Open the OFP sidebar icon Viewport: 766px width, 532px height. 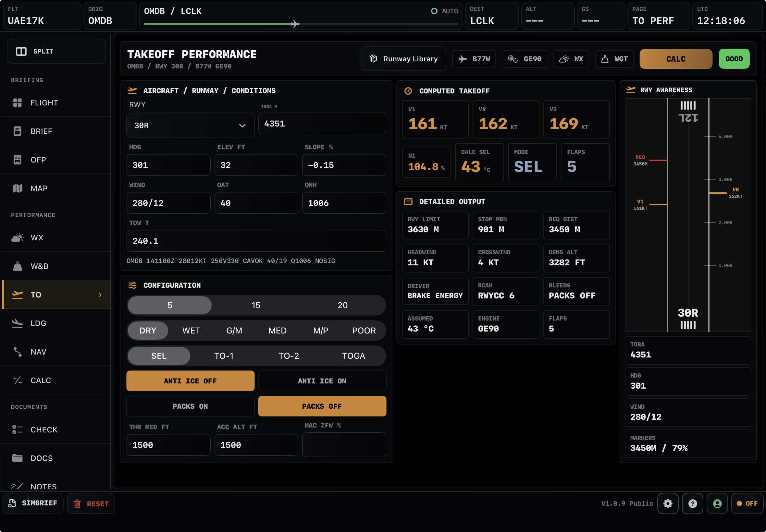(x=17, y=160)
